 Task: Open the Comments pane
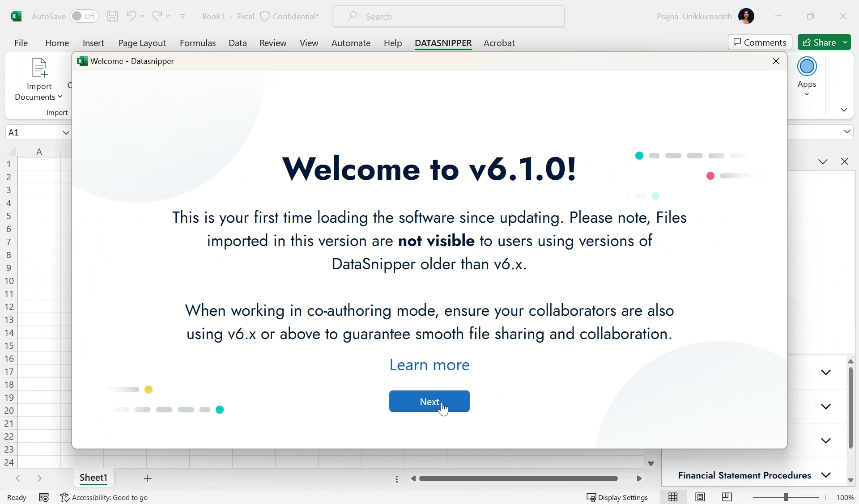[760, 42]
